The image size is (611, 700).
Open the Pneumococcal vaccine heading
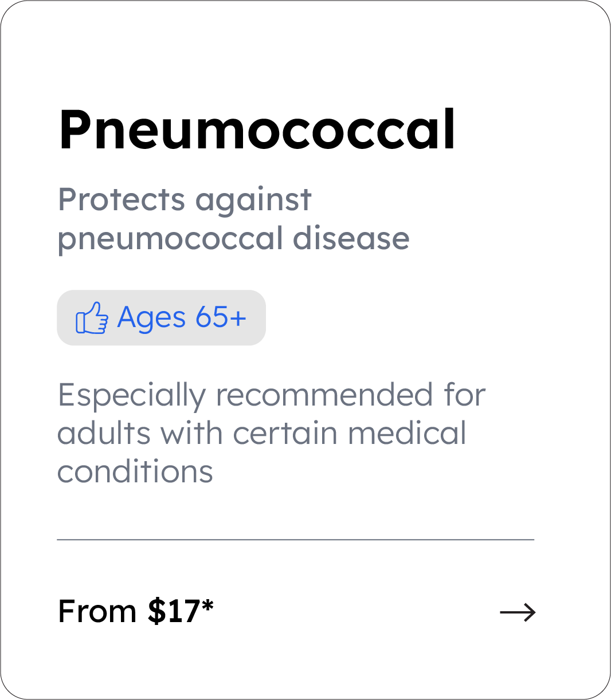257,129
